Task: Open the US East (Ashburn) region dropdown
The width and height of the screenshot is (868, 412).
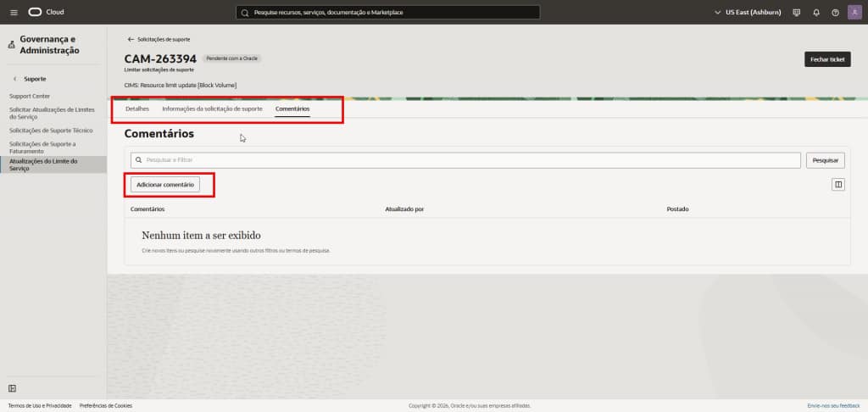Action: [x=748, y=12]
